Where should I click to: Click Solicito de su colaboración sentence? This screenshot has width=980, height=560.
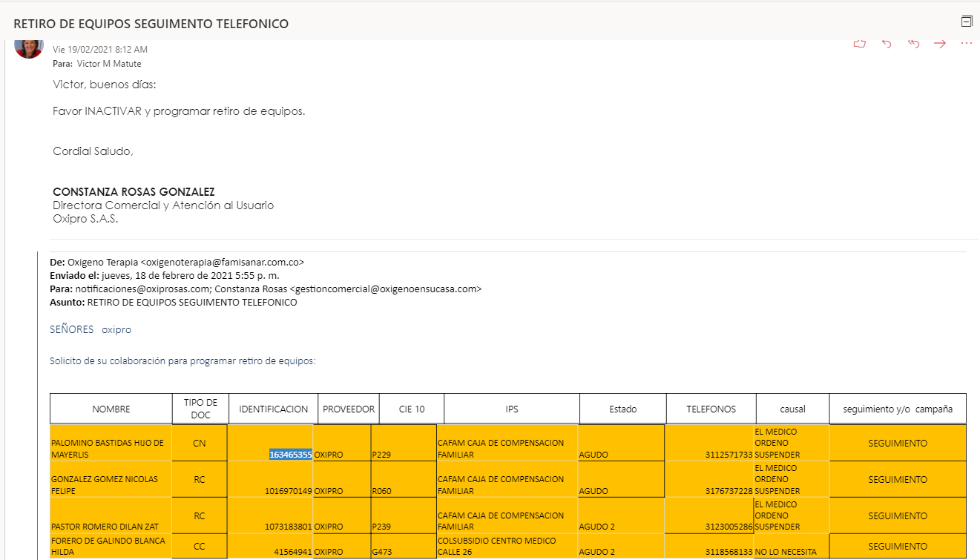pos(183,361)
